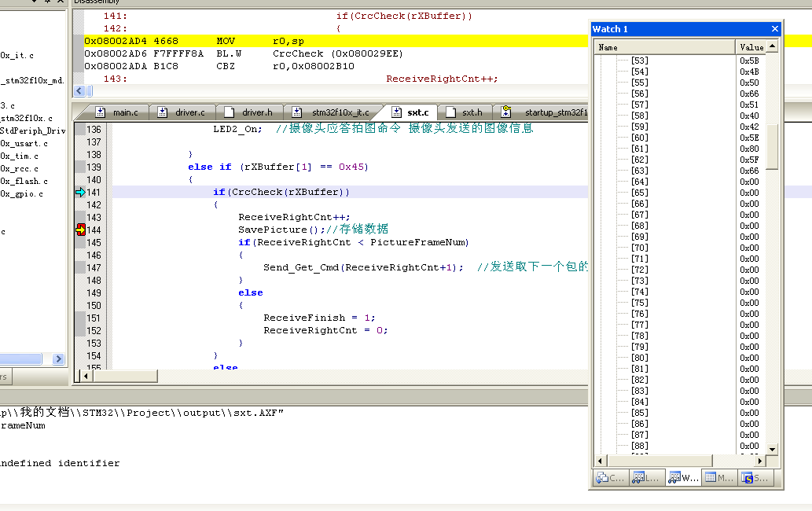
Task: Click the project panel scroll right arrow
Action: (x=58, y=358)
